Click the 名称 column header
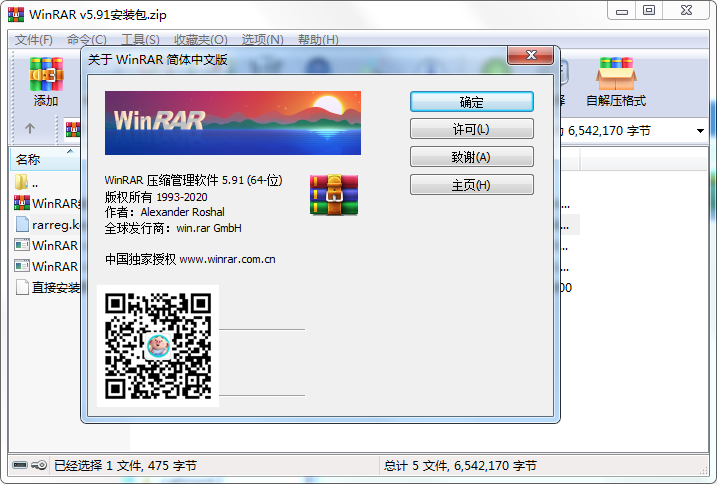The height and width of the screenshot is (484, 717). coord(45,159)
